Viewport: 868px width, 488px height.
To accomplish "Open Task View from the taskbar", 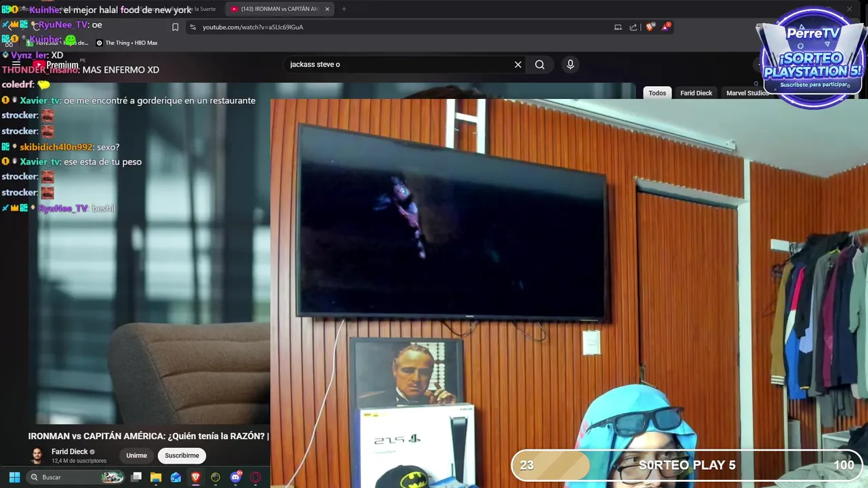I will 136,477.
